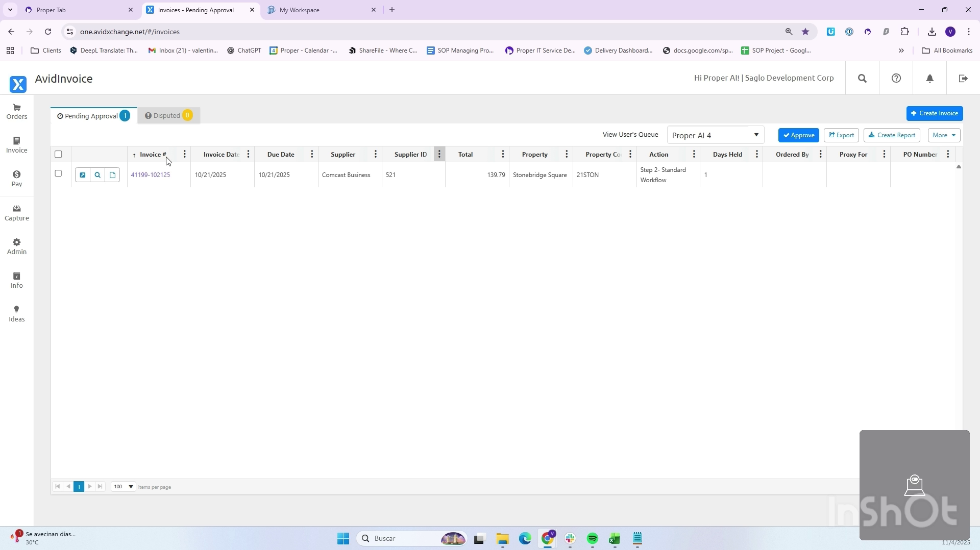
Task: Sort by the Ordered By column header
Action: click(x=792, y=155)
